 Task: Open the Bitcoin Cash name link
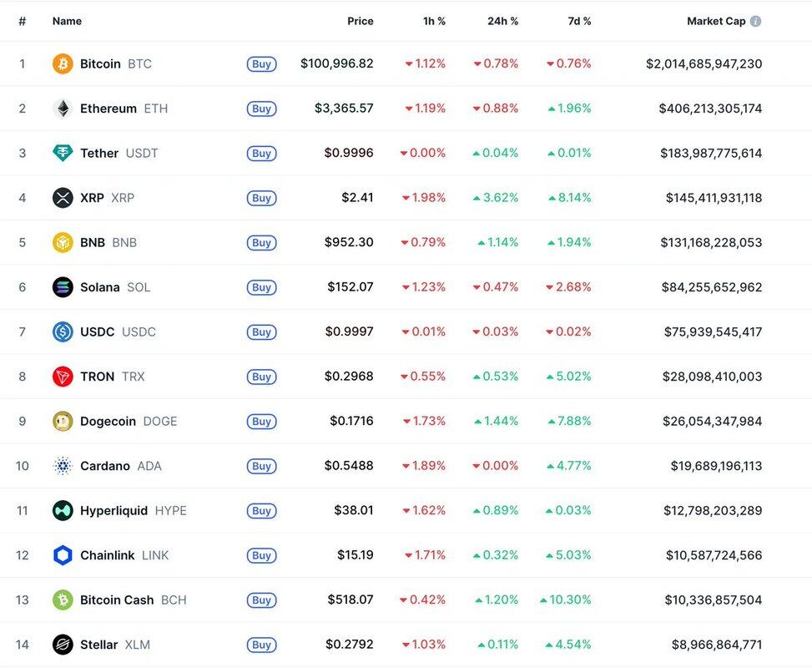[117, 600]
